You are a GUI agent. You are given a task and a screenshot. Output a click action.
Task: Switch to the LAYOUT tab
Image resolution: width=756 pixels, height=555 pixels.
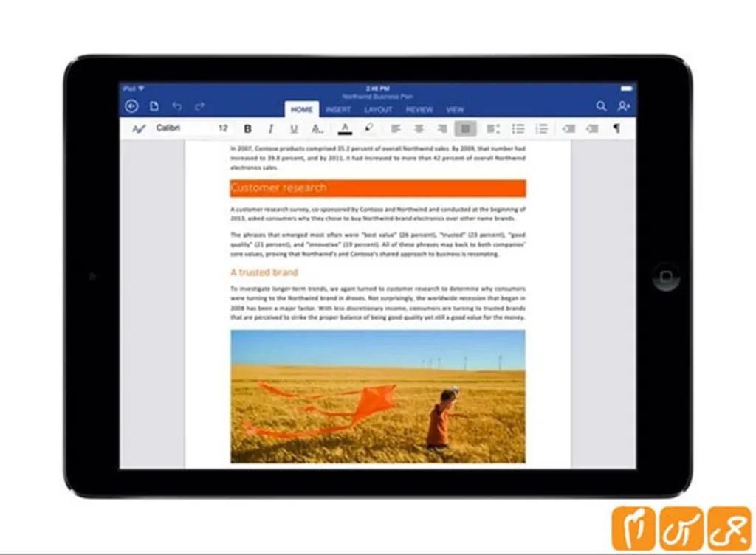point(378,110)
